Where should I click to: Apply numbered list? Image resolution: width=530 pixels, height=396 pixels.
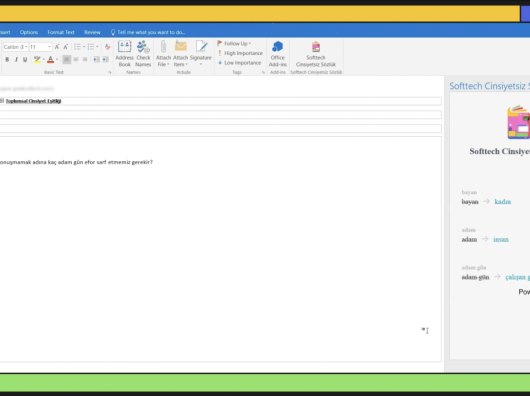pyautogui.click(x=91, y=47)
